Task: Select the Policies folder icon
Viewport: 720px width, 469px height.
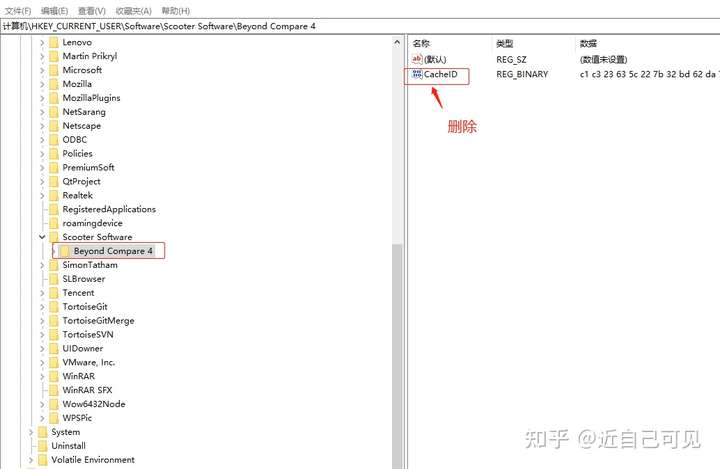Action: 54,153
